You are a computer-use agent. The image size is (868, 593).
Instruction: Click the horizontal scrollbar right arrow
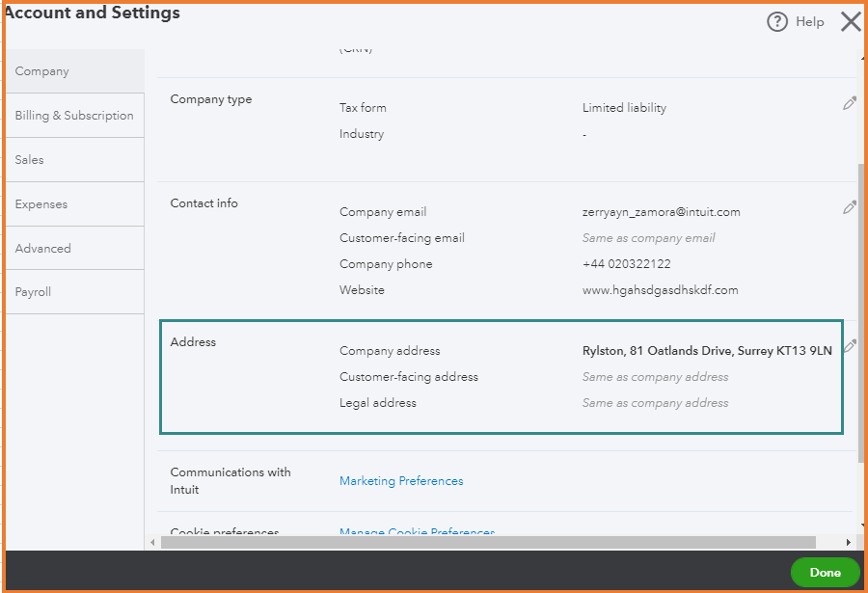(849, 543)
